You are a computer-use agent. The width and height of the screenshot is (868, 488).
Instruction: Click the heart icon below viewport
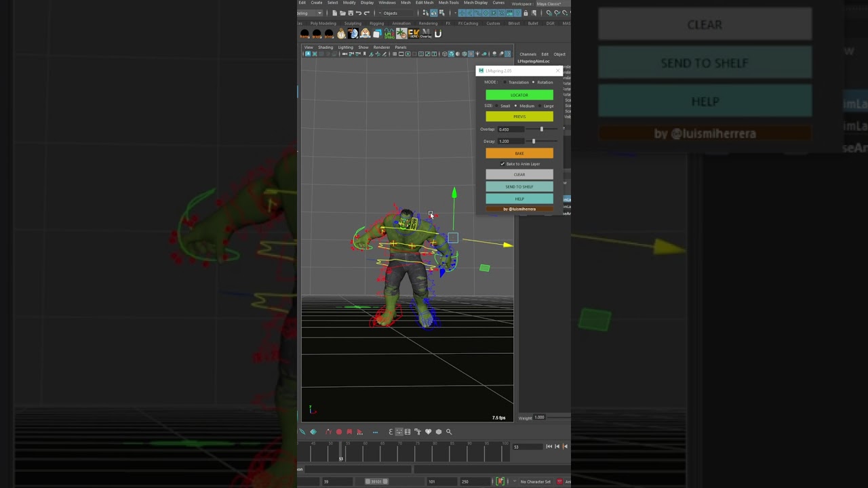point(428,432)
